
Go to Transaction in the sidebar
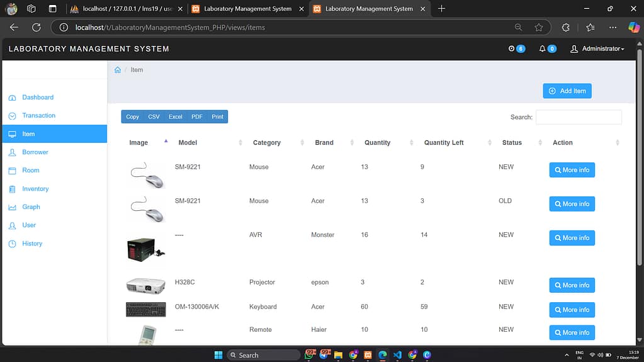click(x=38, y=116)
